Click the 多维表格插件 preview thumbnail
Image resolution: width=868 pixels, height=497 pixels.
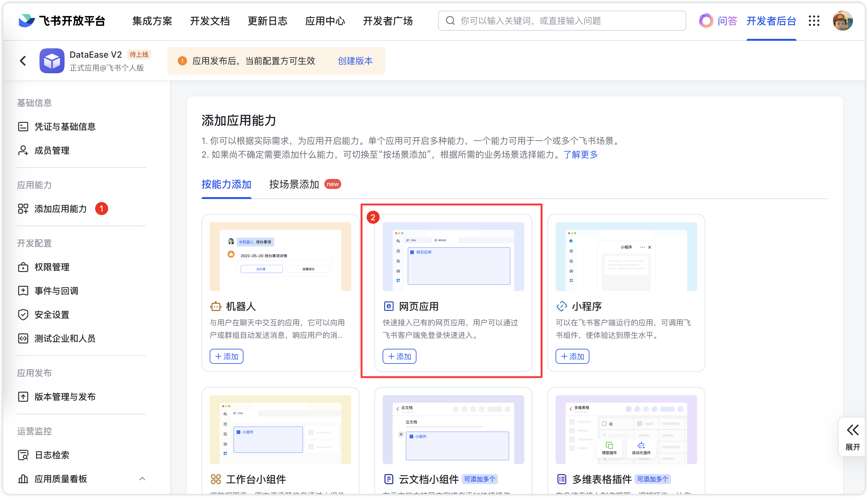click(x=626, y=429)
